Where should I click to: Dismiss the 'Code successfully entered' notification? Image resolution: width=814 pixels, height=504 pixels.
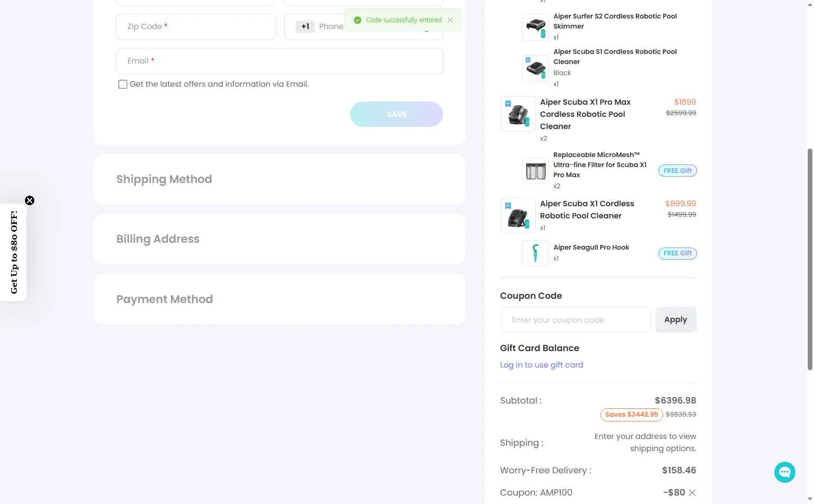(x=450, y=20)
